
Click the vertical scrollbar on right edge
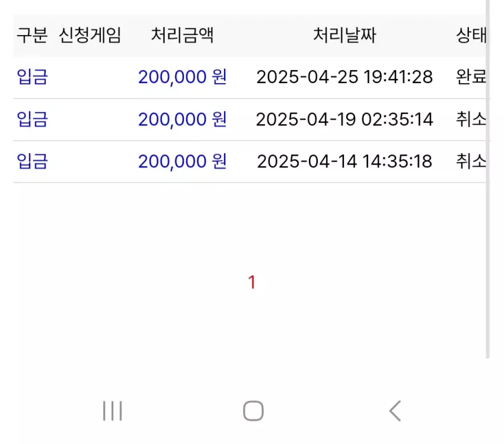click(x=487, y=179)
